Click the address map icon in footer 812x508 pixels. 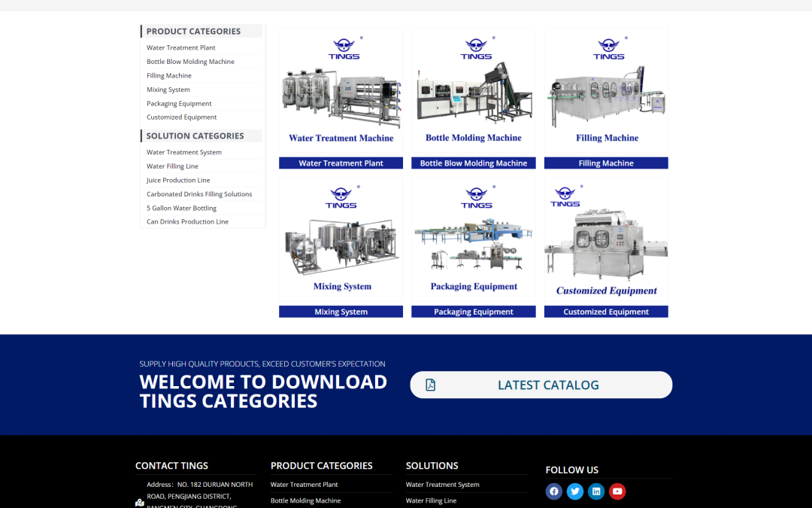(140, 502)
